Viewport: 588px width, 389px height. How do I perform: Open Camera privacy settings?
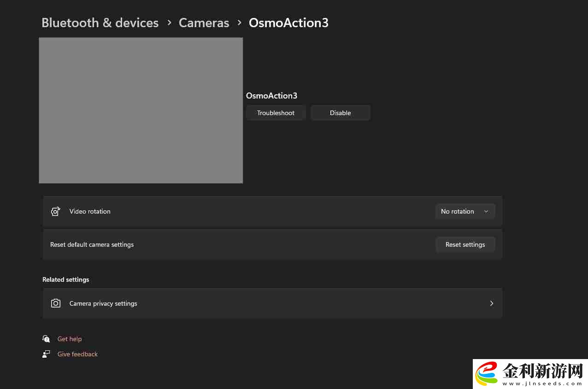point(272,303)
